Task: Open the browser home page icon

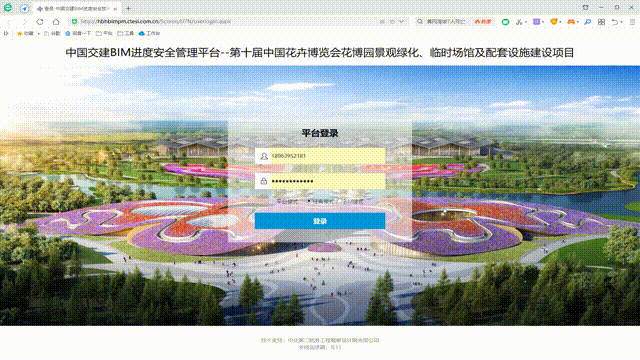Action: tap(56, 22)
